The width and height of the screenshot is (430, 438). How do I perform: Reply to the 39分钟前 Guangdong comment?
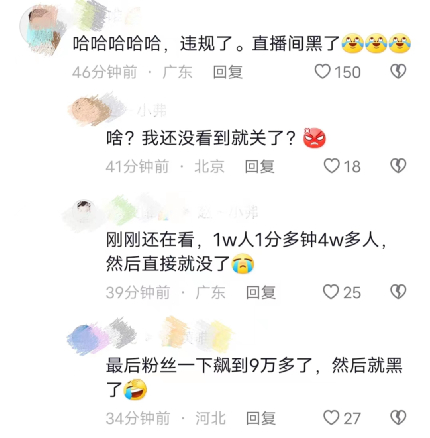[261, 292]
